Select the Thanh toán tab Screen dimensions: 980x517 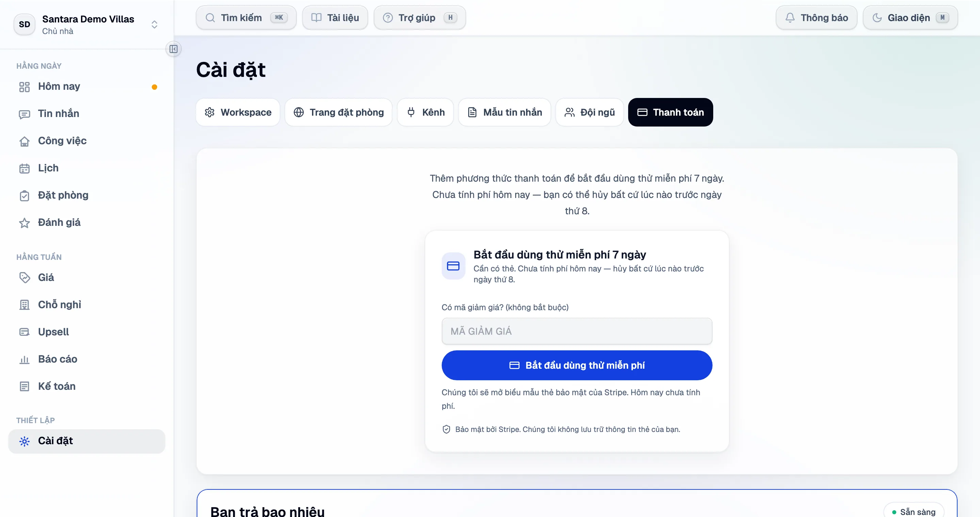[x=671, y=112]
